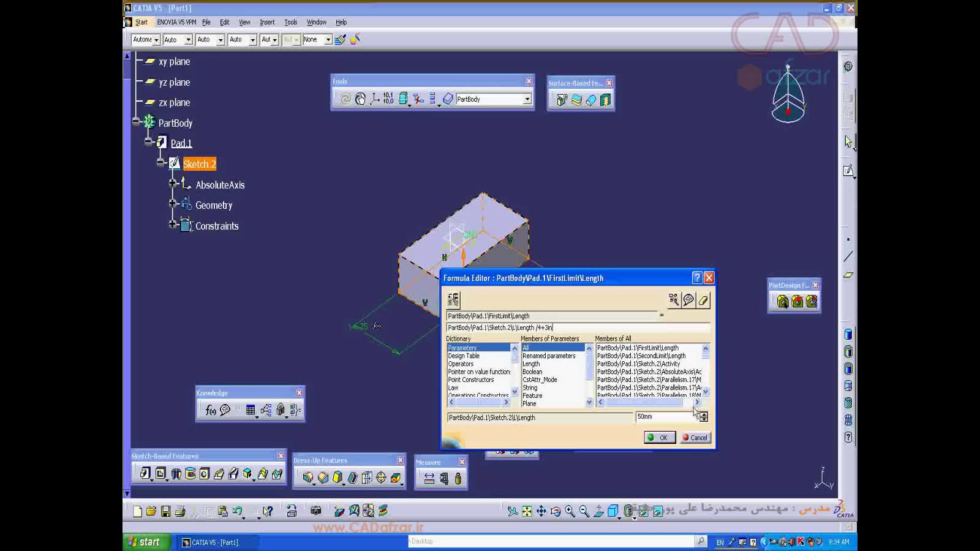980x551 pixels.
Task: Expand the Geometry node in tree
Action: (173, 204)
